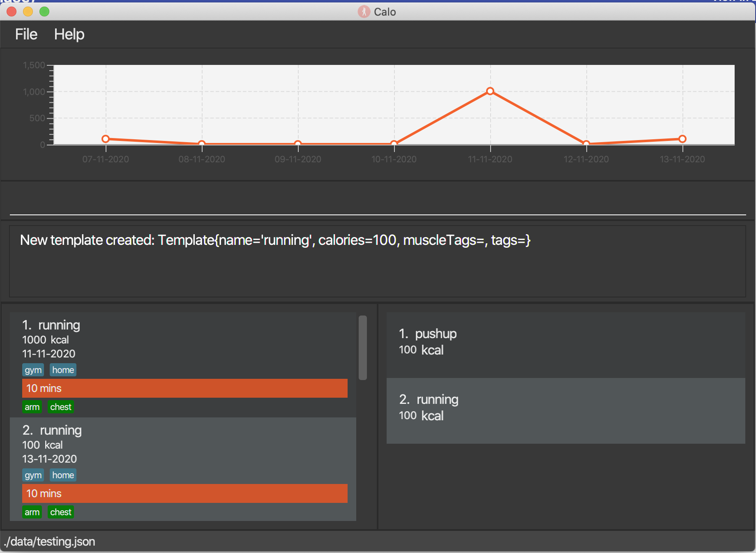Close the Calo window
The width and height of the screenshot is (756, 553).
coord(12,12)
